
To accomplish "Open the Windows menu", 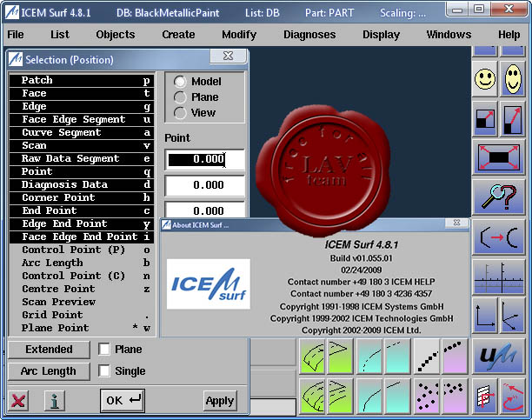I will coord(449,34).
